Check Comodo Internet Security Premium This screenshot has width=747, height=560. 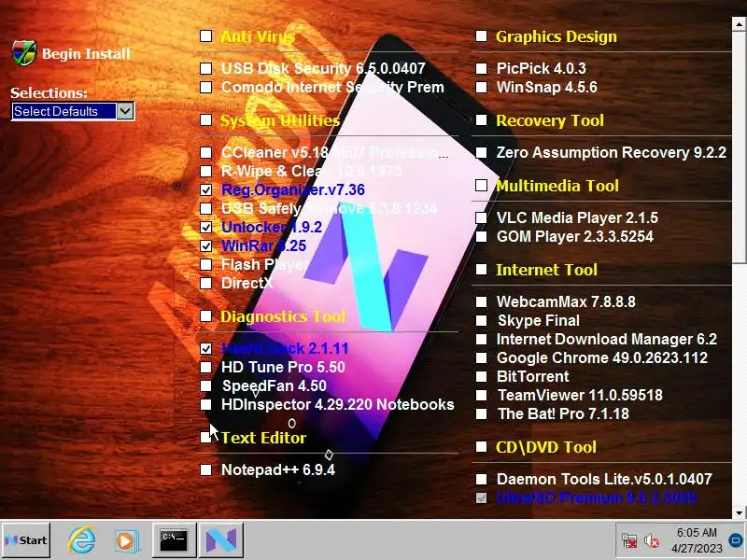click(x=205, y=87)
